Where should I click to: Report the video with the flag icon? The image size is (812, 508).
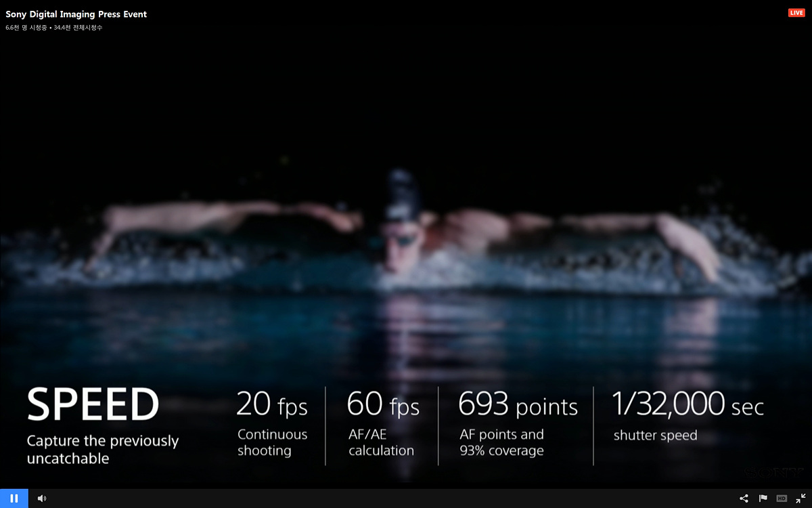763,499
